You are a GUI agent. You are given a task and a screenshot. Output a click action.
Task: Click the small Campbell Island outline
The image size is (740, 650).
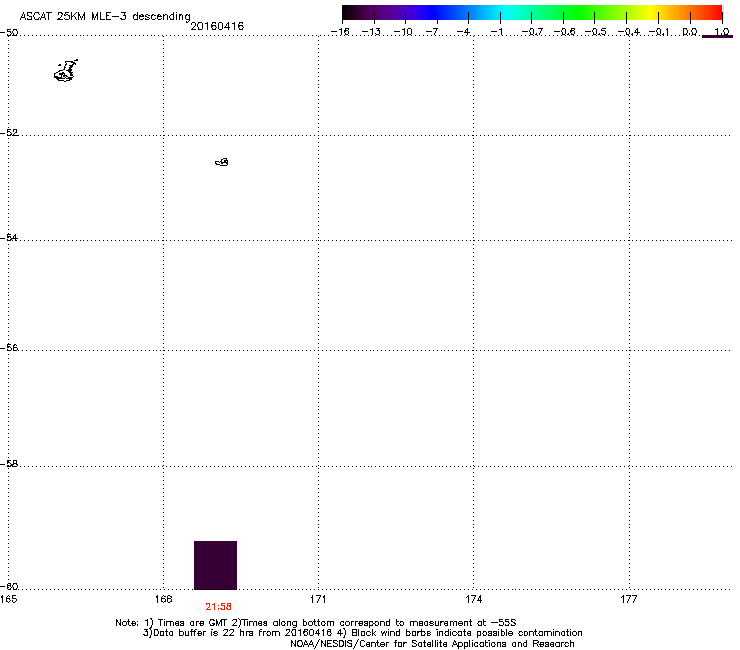coord(222,162)
